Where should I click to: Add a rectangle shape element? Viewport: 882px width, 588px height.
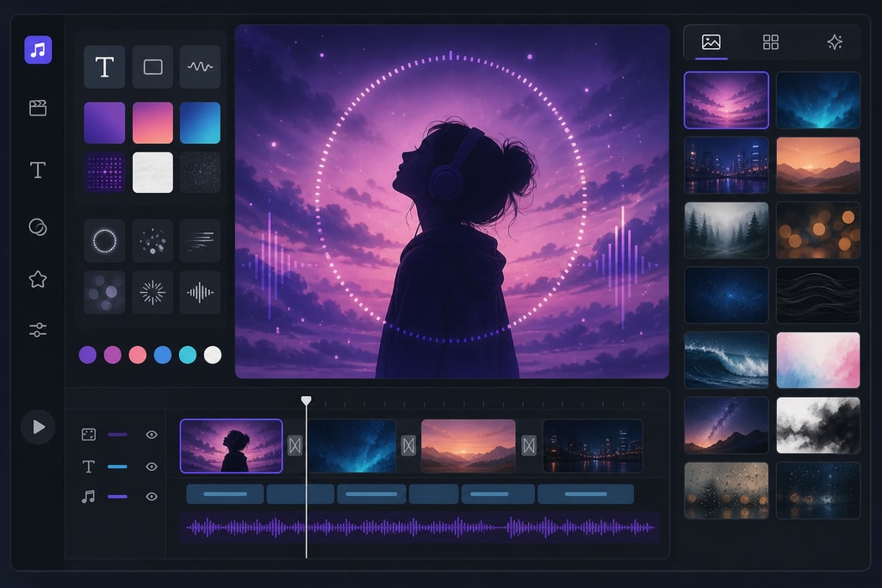152,67
